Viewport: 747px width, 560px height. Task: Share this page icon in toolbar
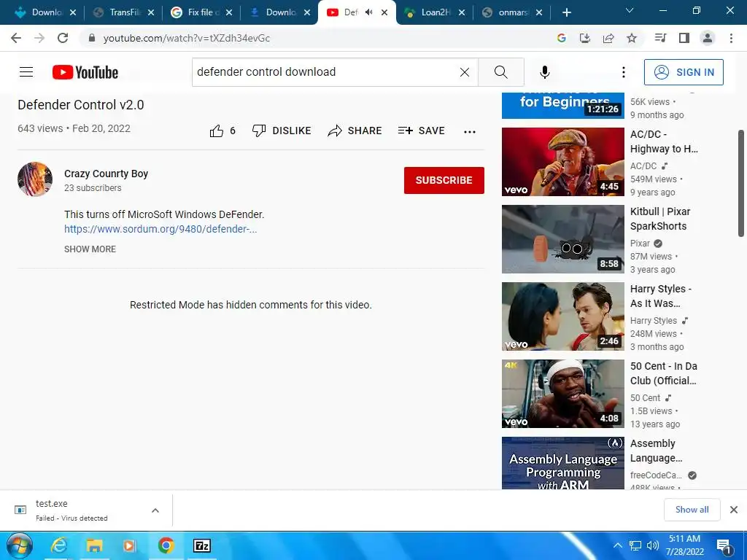(x=608, y=38)
